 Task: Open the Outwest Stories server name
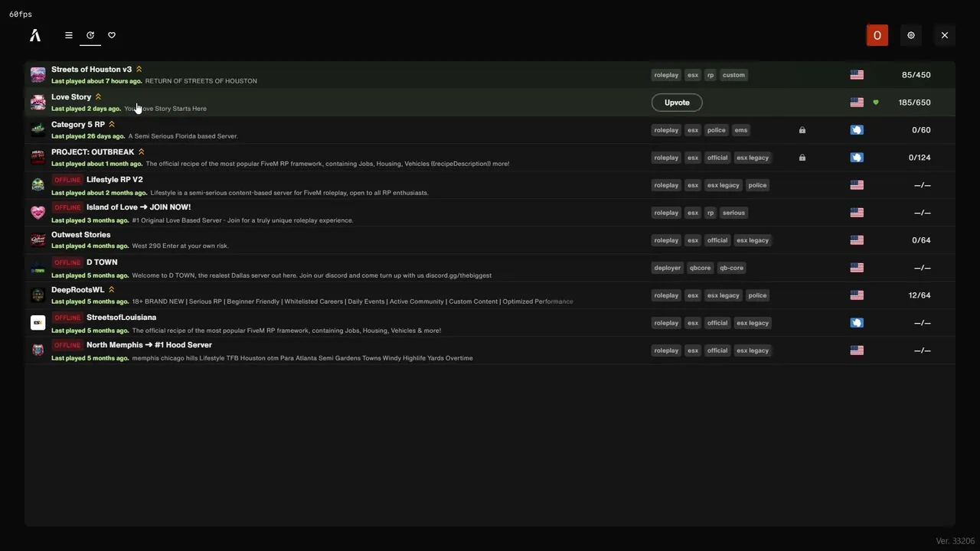[x=81, y=235]
